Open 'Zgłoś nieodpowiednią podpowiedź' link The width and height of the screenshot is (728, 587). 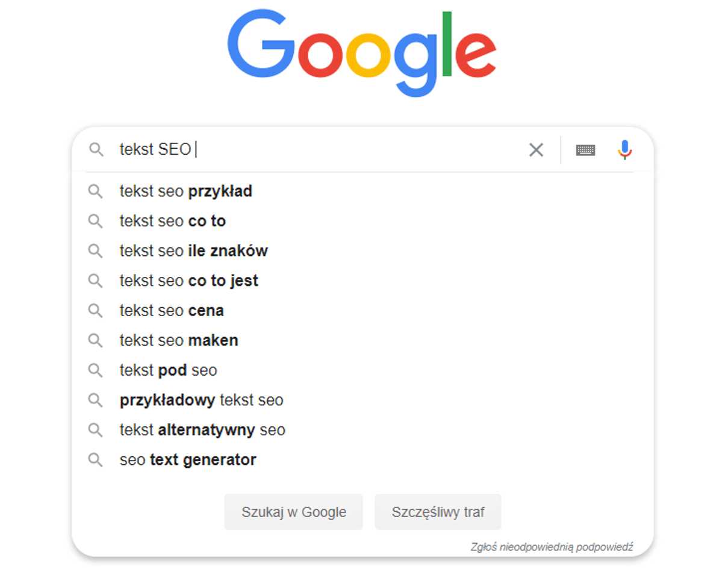click(x=552, y=547)
